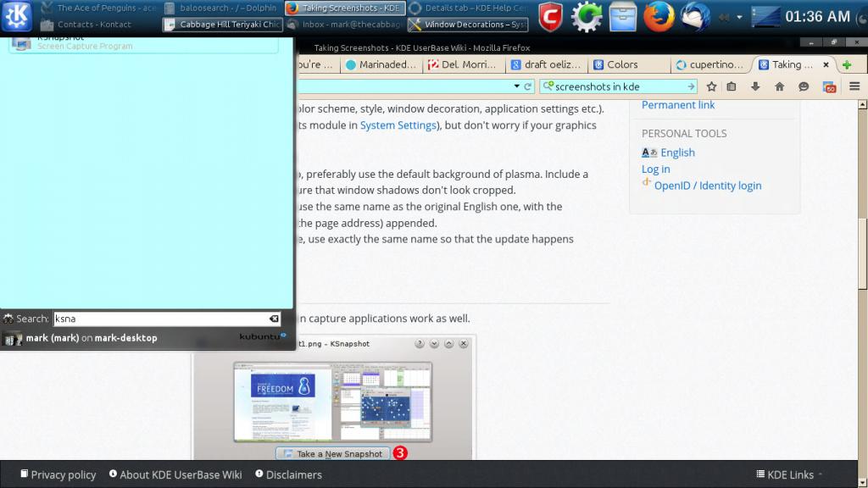This screenshot has height=488, width=868.
Task: Click the 'screenshots in kde' search box
Action: (619, 86)
